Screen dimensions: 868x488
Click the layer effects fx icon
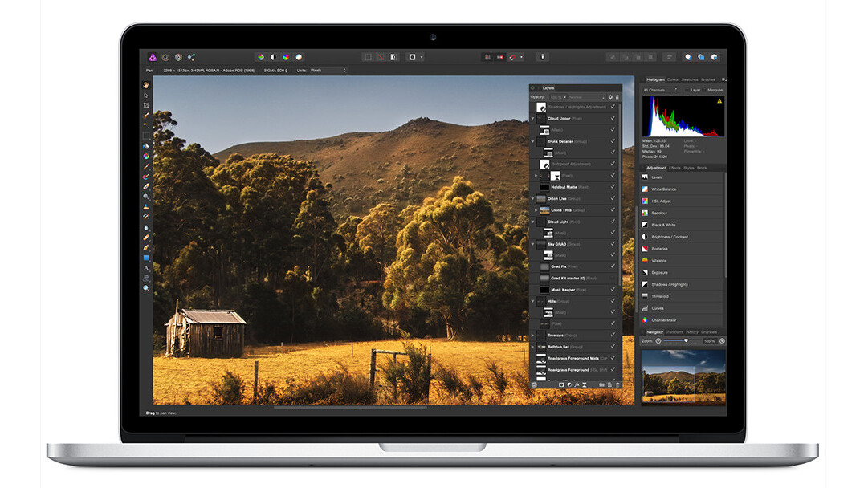coord(577,384)
